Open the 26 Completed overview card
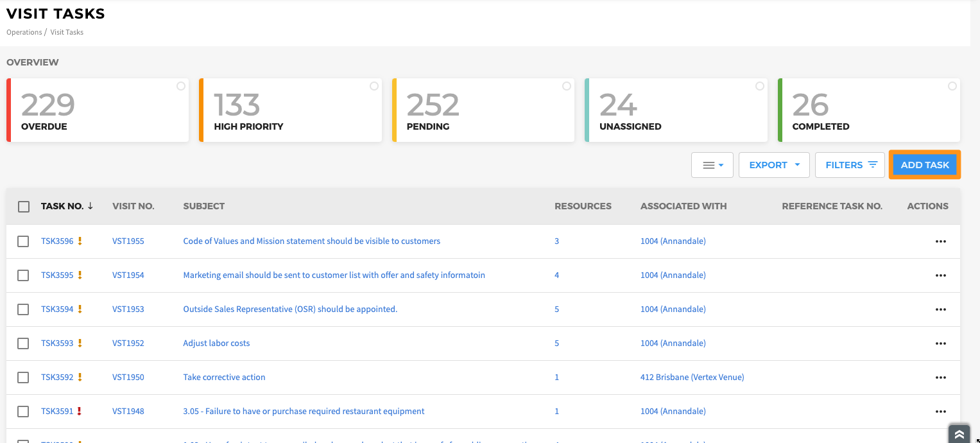 869,110
